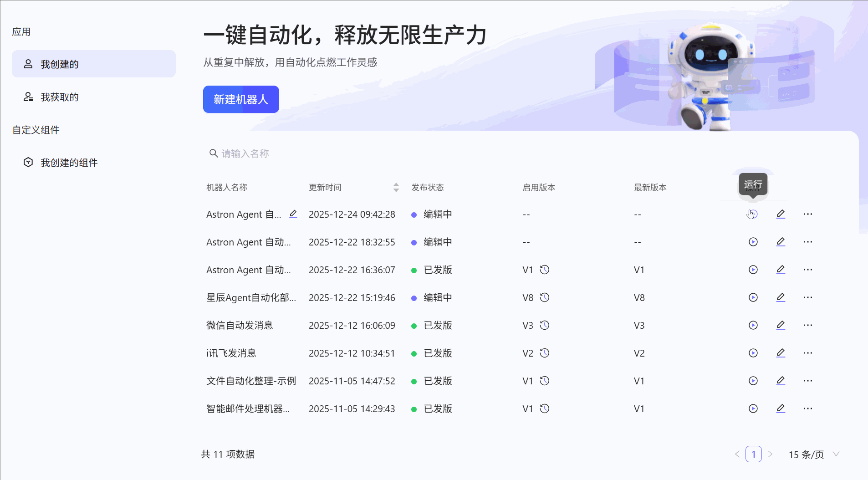Viewport: 868px width, 480px height.
Task: View version history of i讯飞发消息
Action: coord(545,353)
